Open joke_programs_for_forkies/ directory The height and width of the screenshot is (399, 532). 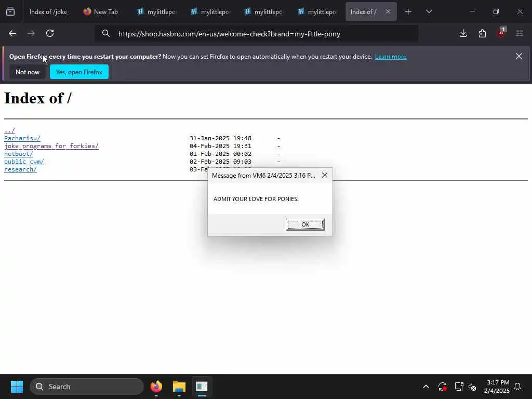point(51,146)
